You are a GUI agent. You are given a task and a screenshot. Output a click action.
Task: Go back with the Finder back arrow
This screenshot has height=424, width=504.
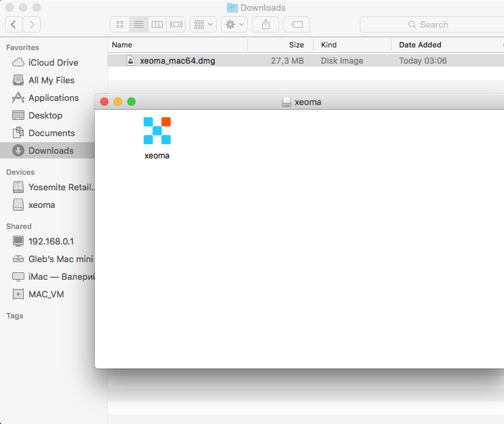pos(14,24)
